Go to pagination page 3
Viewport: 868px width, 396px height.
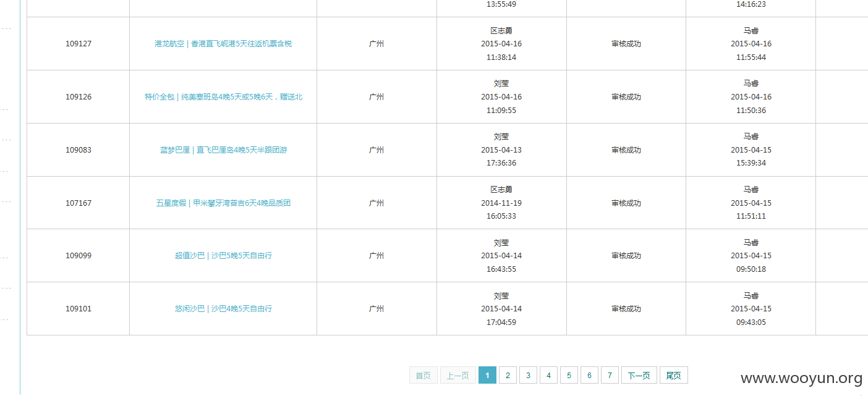[x=528, y=375]
